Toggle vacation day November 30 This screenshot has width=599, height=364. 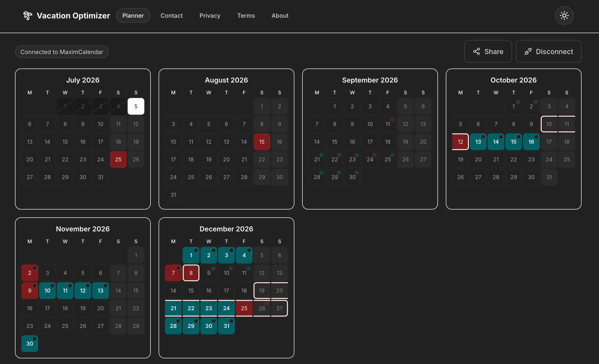(30, 344)
